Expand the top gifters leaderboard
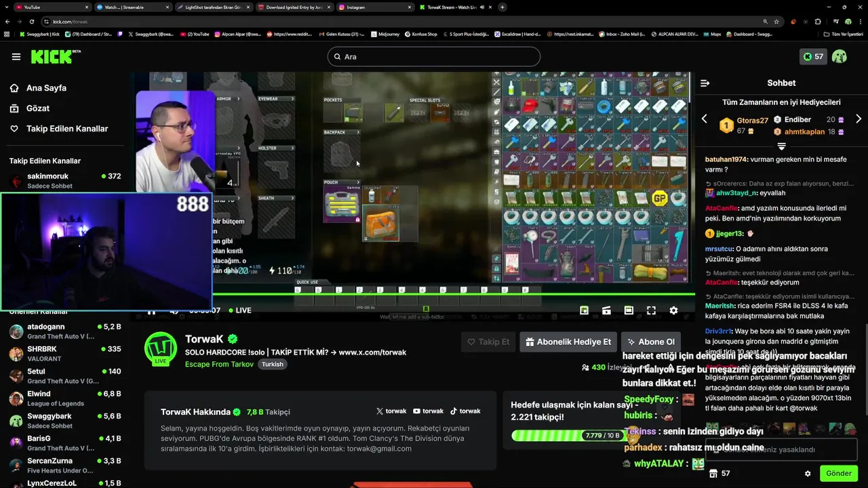Image resolution: width=868 pixels, height=488 pixels. coord(781,146)
